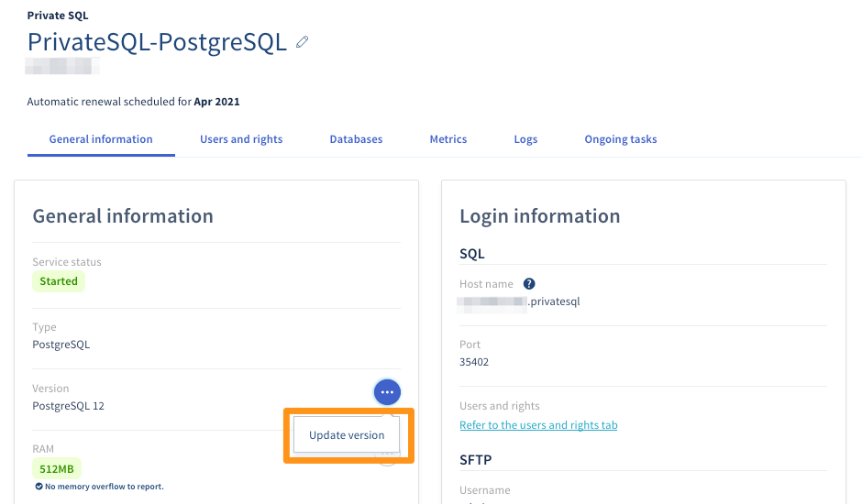View the Metrics tab

point(448,139)
